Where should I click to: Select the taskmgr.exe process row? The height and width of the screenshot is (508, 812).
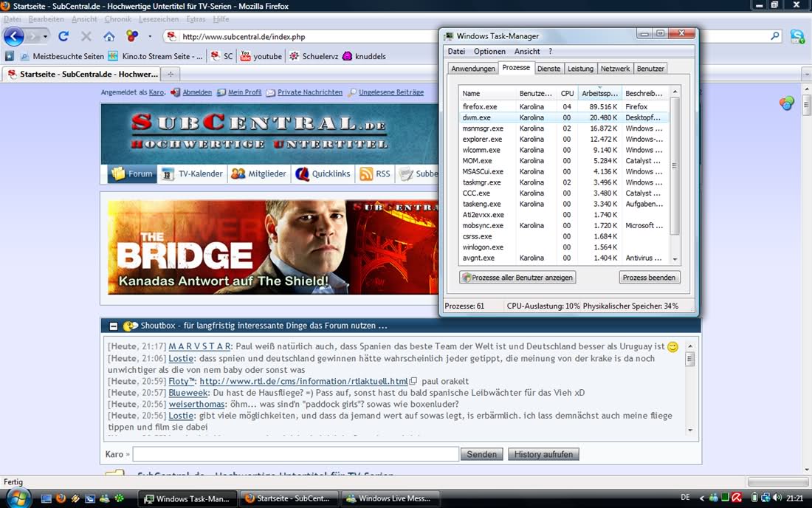(x=563, y=182)
